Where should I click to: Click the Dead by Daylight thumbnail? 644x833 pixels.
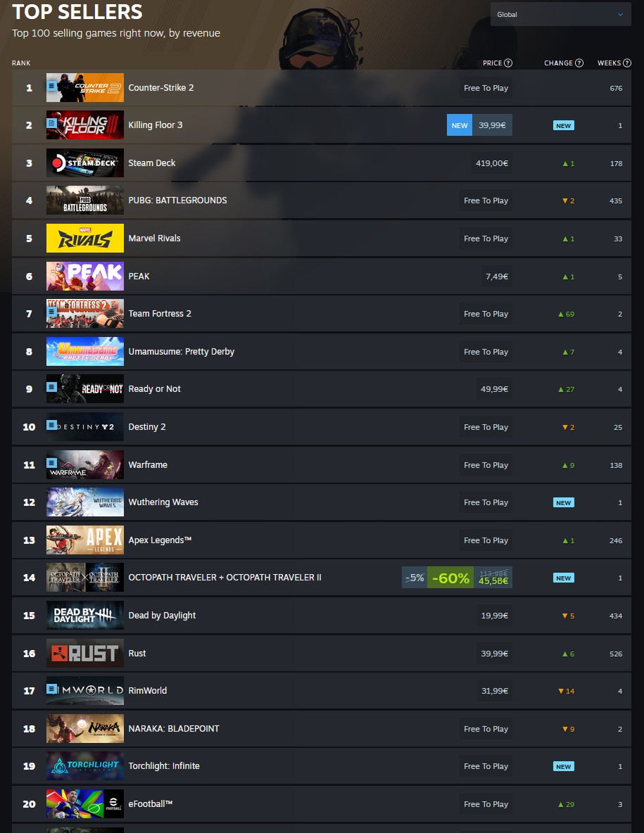point(85,615)
